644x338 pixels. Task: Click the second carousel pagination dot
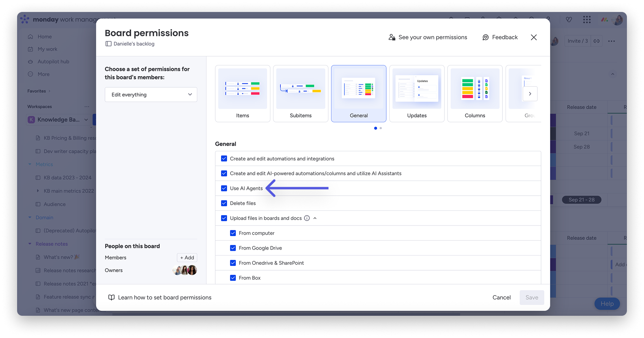[x=381, y=128]
